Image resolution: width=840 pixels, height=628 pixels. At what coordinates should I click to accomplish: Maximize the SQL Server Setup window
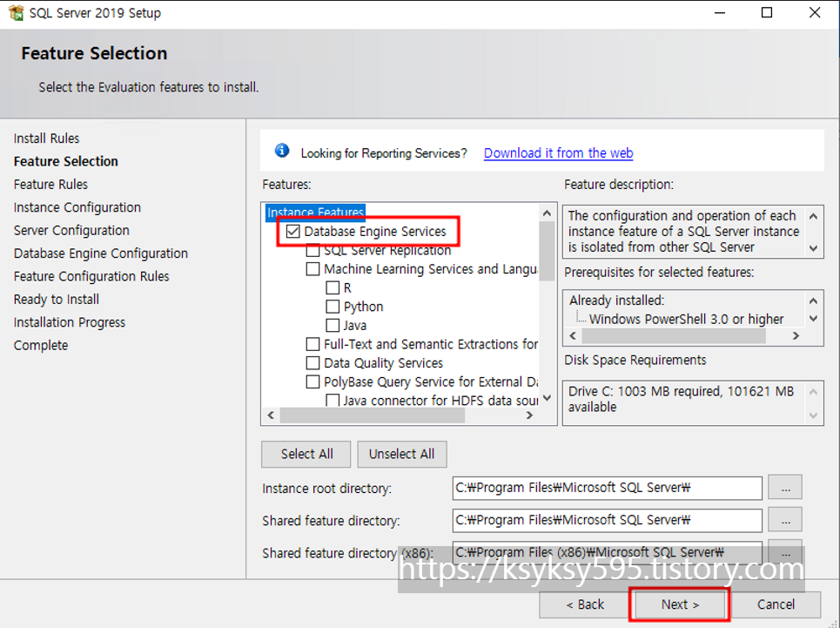[x=767, y=12]
